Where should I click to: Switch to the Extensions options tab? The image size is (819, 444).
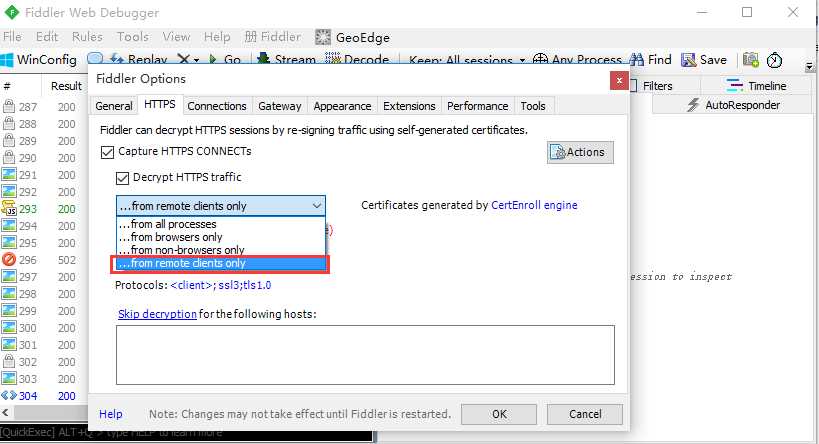[409, 106]
